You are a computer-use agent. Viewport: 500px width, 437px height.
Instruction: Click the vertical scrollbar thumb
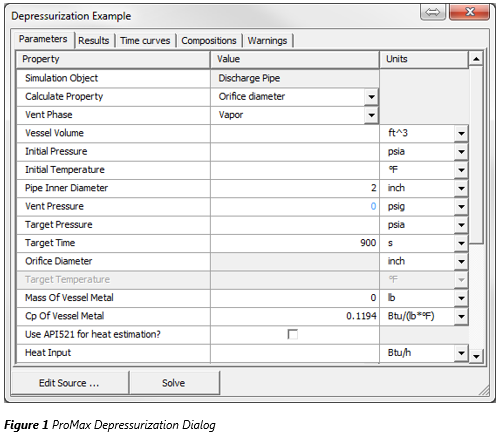476,155
